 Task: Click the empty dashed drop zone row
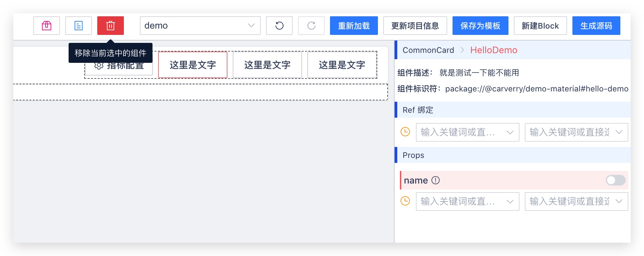point(200,92)
